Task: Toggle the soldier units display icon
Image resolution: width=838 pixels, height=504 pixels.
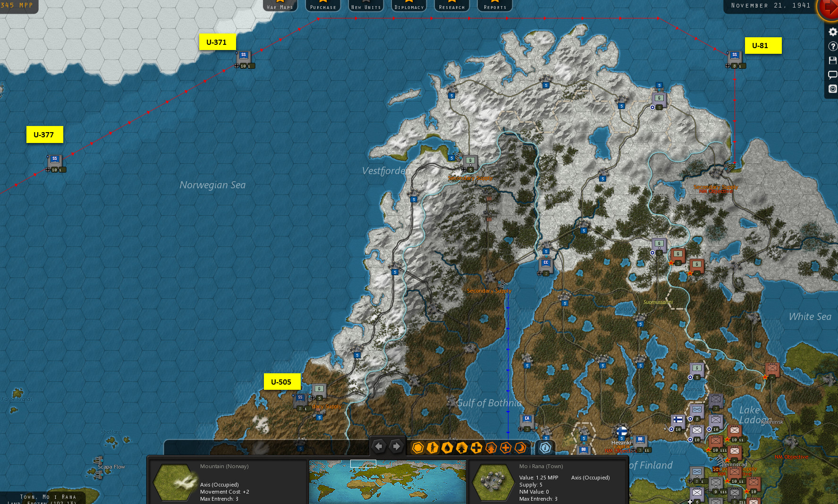Action: pyautogui.click(x=432, y=447)
